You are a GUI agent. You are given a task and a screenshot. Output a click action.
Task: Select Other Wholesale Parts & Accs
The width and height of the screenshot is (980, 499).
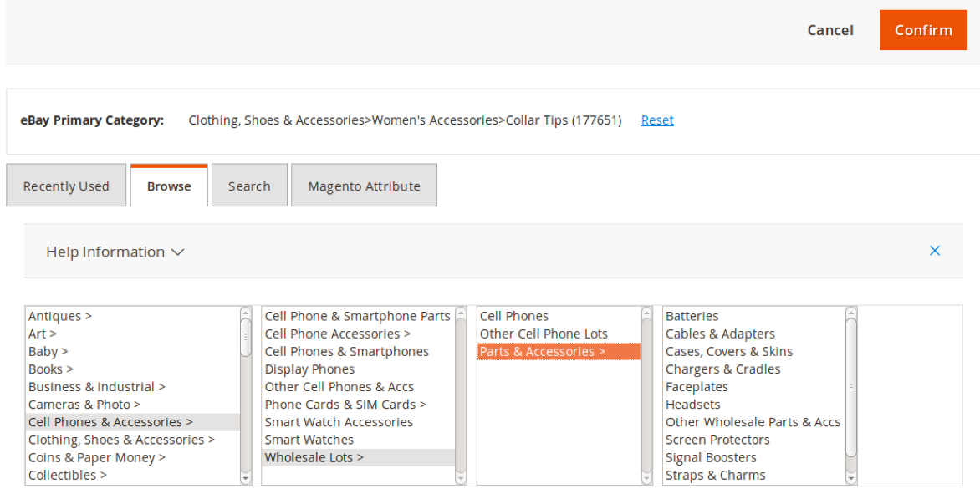tap(753, 422)
